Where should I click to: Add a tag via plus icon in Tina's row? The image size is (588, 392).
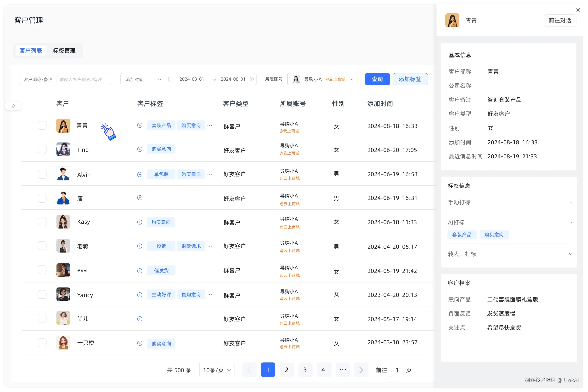[140, 149]
